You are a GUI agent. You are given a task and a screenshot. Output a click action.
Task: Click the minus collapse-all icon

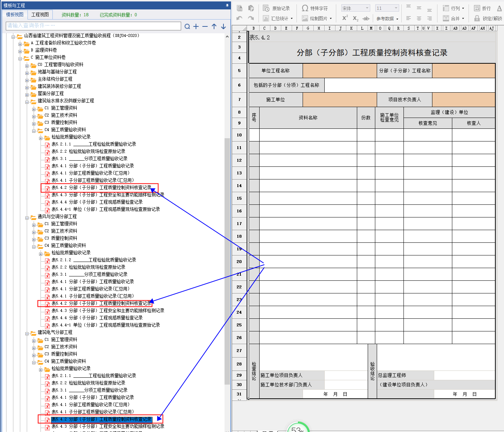205,26
